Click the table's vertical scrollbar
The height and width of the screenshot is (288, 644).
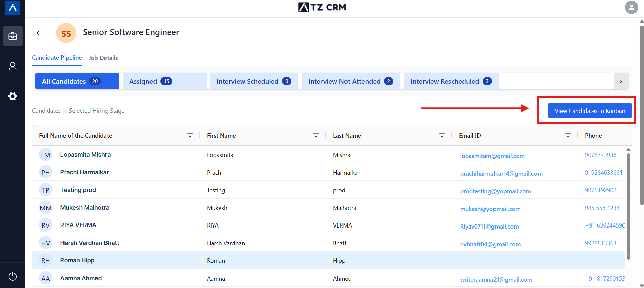click(628, 205)
